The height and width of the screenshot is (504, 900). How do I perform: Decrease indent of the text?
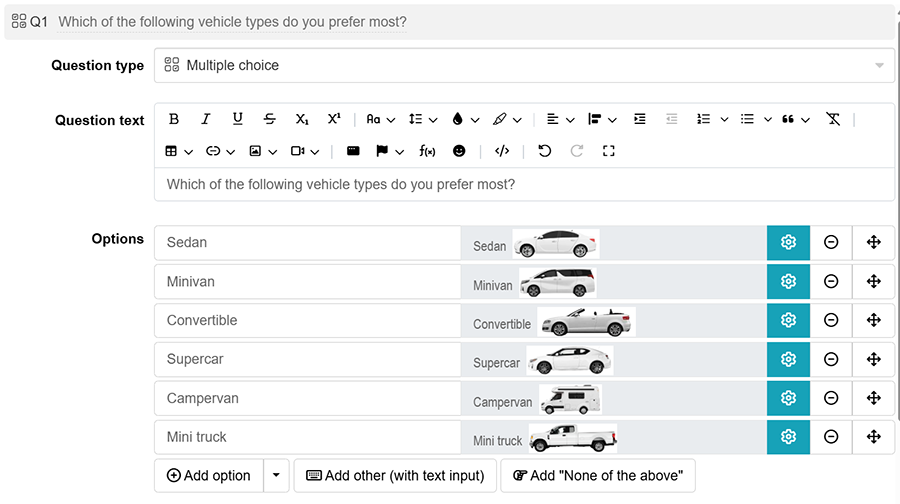tap(672, 119)
